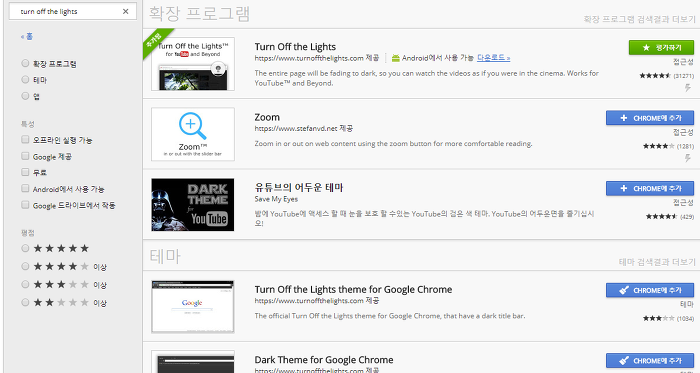Select the 앱 radio filter

(x=25, y=95)
